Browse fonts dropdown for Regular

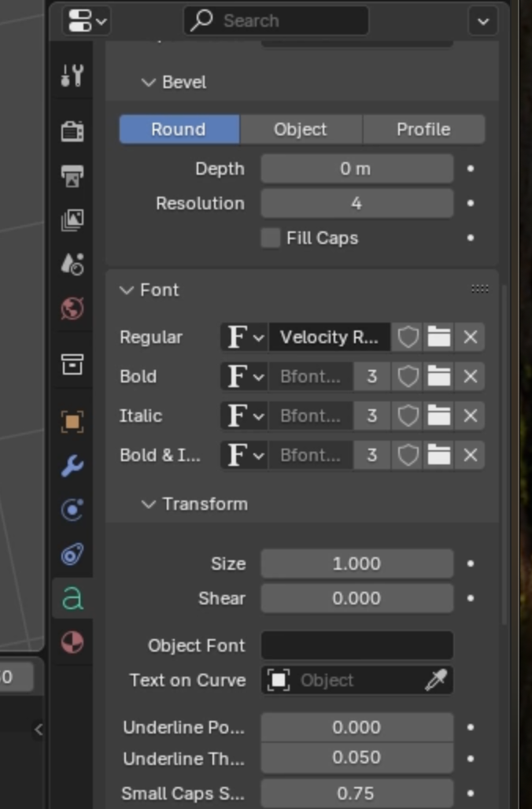[x=245, y=338]
